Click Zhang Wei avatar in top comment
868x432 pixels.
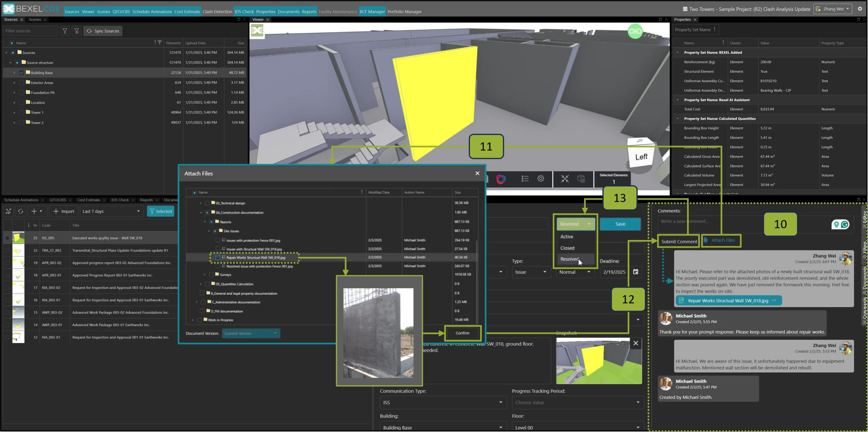[x=846, y=259]
